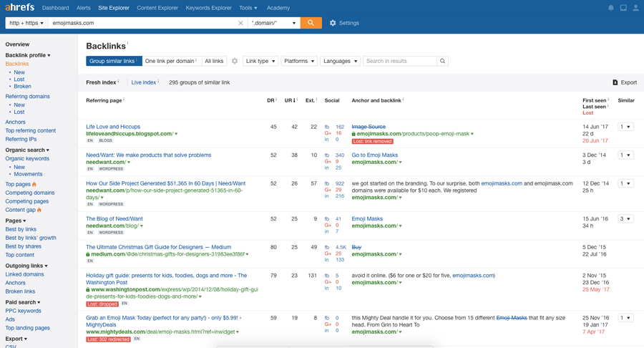Open the user account icon
This screenshot has width=644, height=348.
tap(635, 8)
